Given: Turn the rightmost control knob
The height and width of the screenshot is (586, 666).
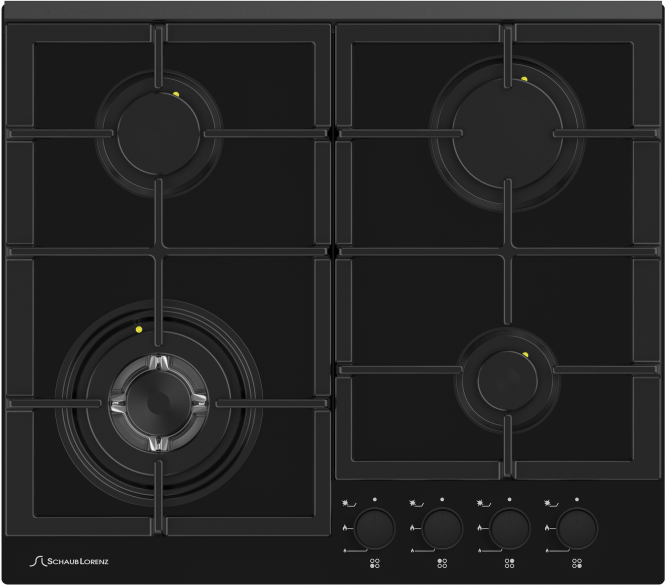Looking at the screenshot, I should (x=576, y=526).
